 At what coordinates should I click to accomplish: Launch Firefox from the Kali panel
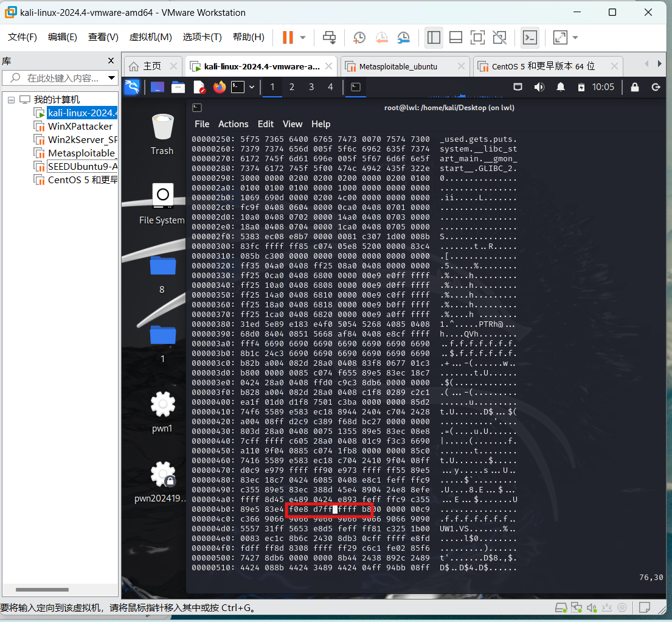coord(220,87)
